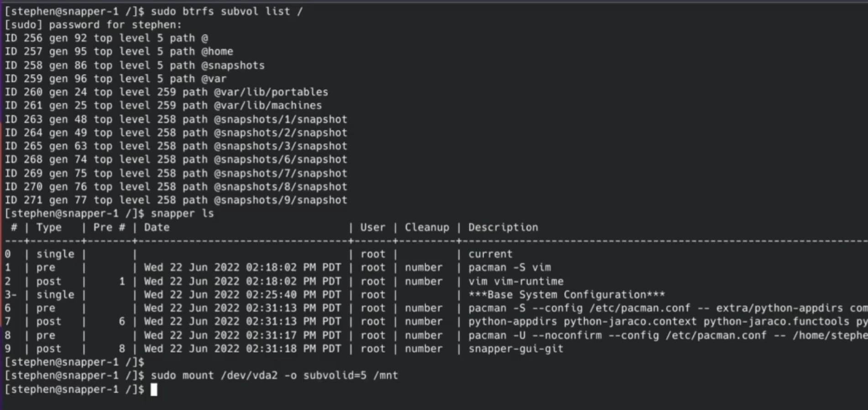Click the 'Date' column header

click(x=157, y=227)
